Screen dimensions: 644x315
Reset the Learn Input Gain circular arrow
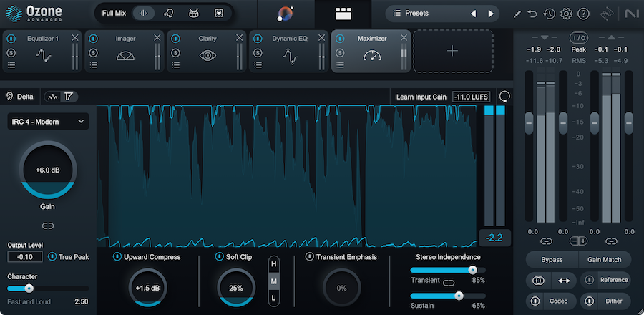coord(504,97)
